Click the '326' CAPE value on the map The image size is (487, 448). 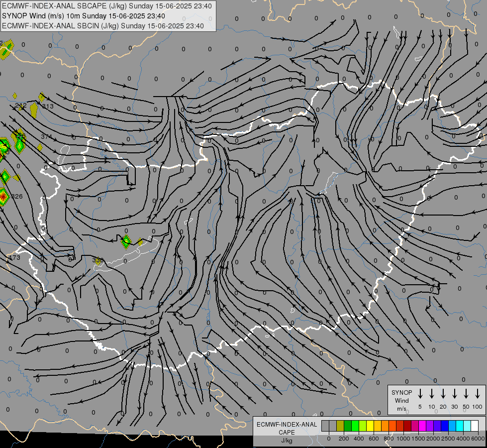(x=17, y=197)
